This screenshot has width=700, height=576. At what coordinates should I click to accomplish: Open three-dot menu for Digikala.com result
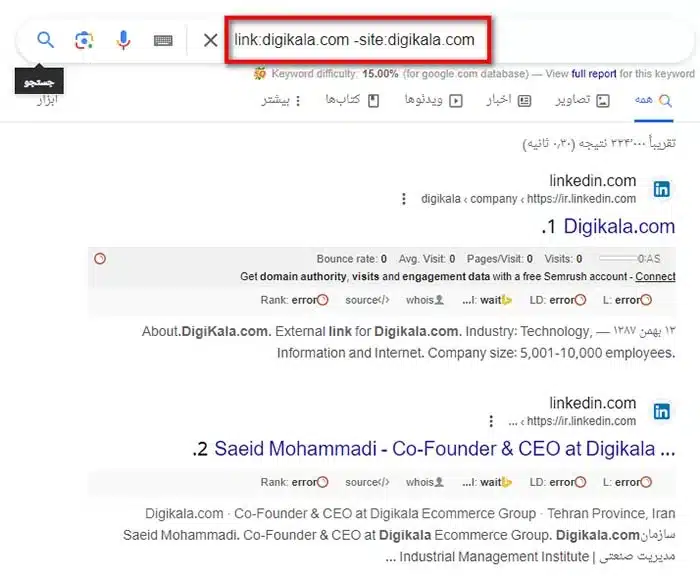tap(403, 199)
